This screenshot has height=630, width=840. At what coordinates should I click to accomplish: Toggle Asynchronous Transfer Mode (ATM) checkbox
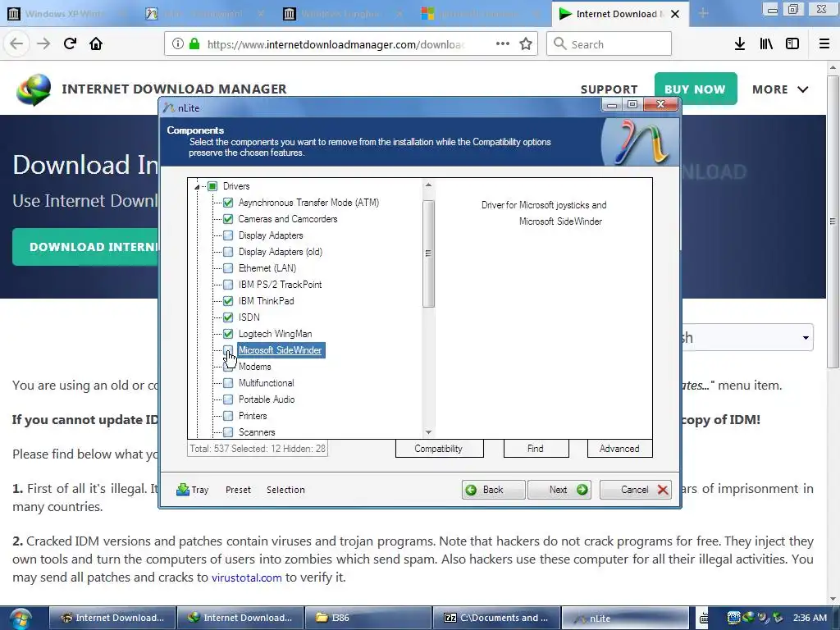(x=228, y=203)
